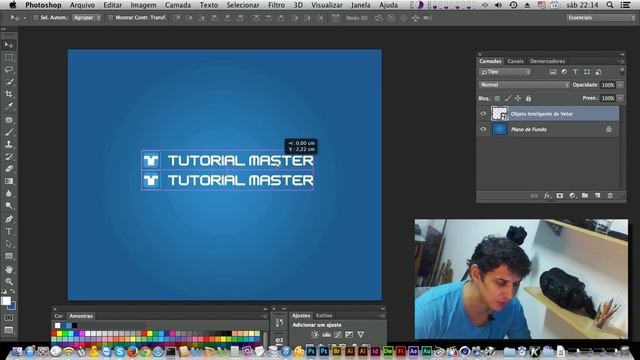Add a layer mask from Layers panel
The height and width of the screenshot is (360, 640).
560,196
